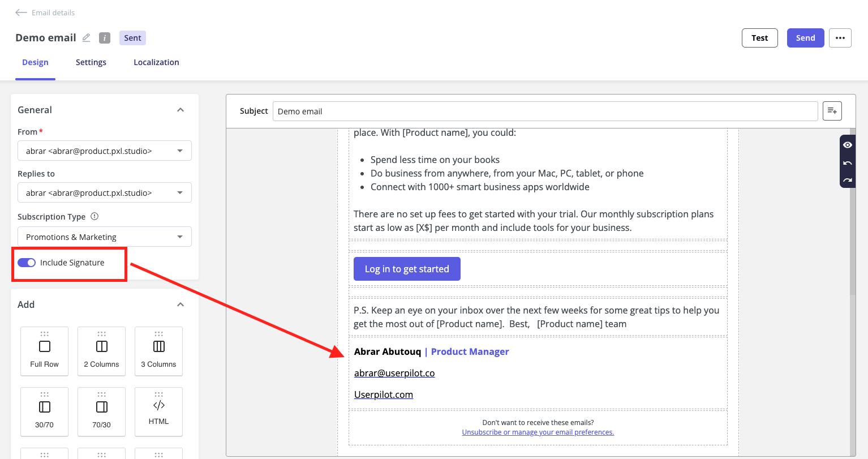
Task: Collapse the General section
Action: 181,110
